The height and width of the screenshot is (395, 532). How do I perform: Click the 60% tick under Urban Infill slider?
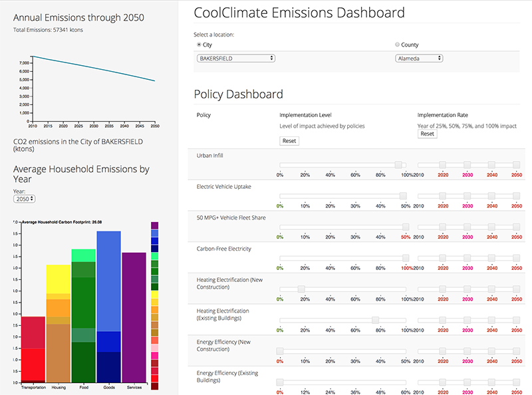(355, 175)
